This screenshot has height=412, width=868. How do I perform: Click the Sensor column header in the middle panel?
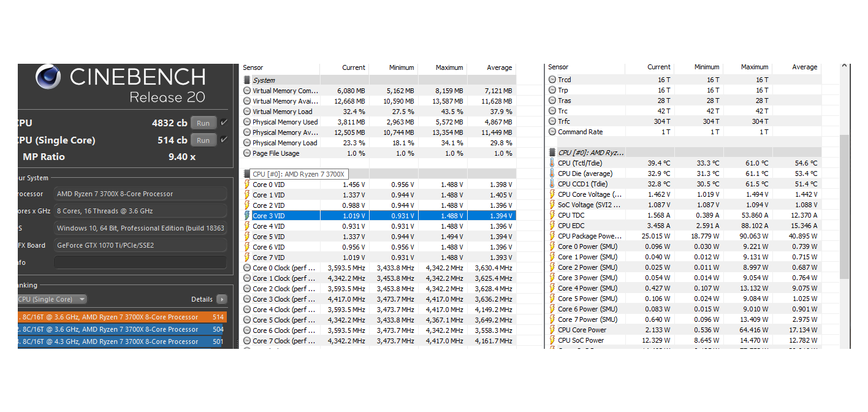point(253,67)
